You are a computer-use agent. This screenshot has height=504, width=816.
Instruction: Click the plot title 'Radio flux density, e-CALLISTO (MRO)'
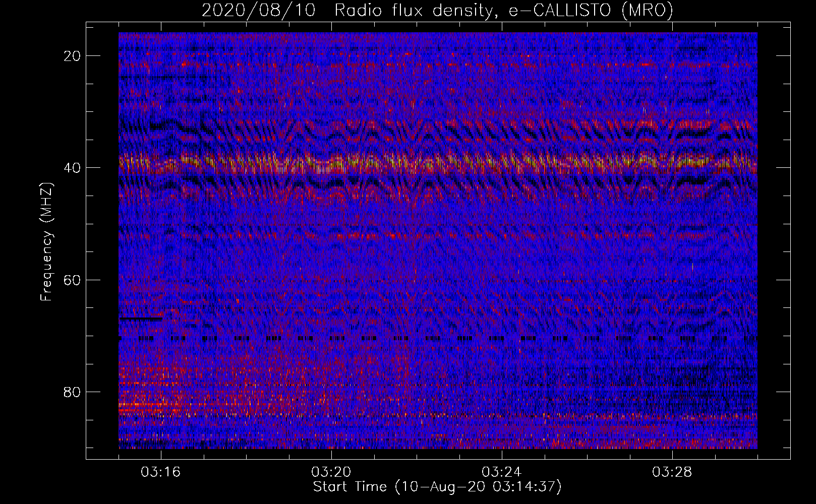tap(503, 11)
